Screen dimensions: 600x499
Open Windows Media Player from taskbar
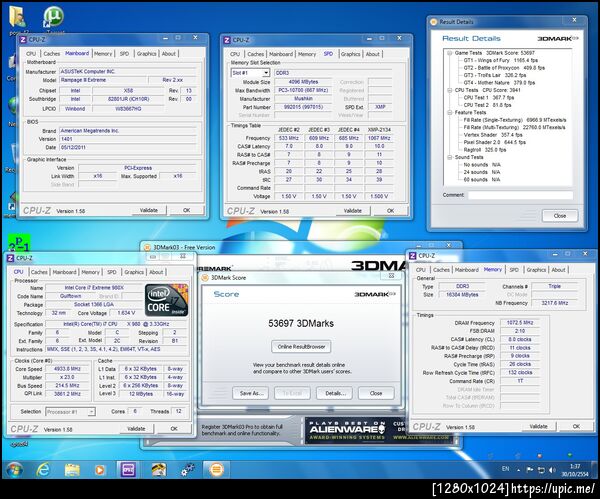tap(99, 470)
